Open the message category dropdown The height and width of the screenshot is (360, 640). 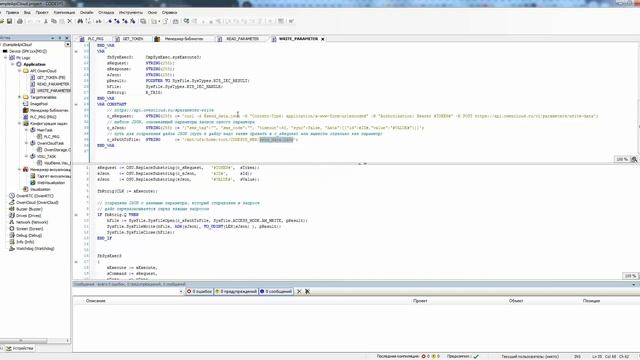tap(181, 291)
